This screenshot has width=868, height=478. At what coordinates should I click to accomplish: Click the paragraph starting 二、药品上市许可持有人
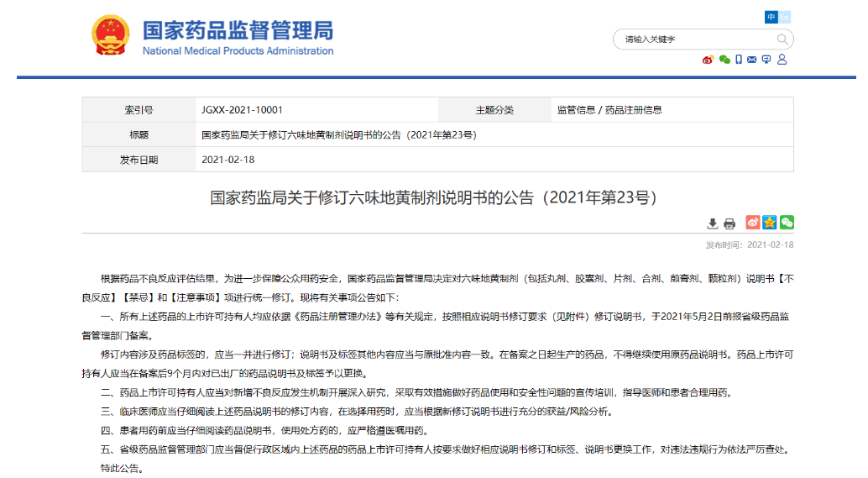tap(418, 392)
